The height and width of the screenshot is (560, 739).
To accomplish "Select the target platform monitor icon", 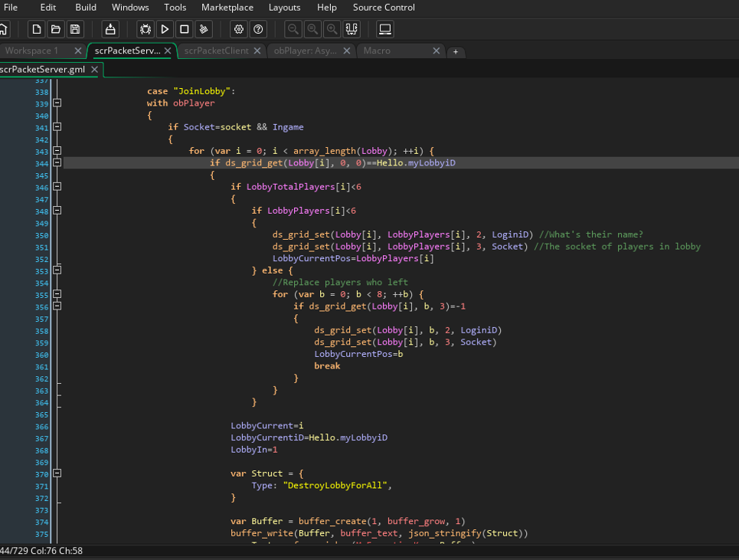I will coord(384,29).
